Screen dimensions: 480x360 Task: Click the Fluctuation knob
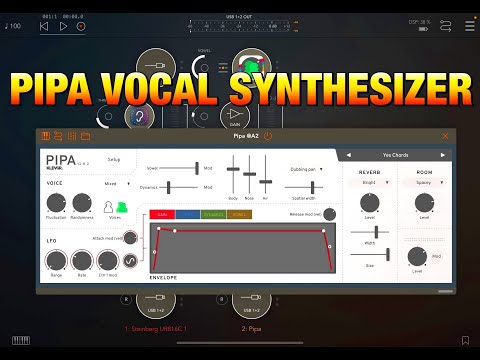56,203
